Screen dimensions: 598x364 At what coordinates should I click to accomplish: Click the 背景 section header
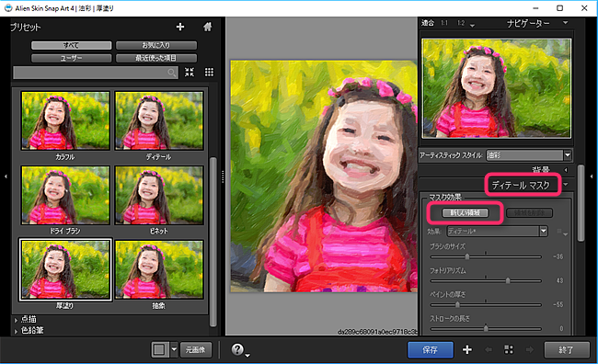pyautogui.click(x=540, y=170)
